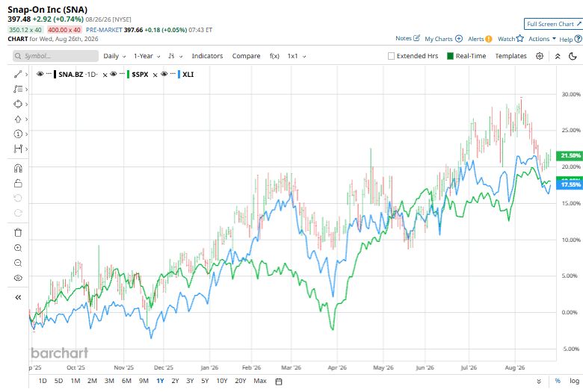
Task: Click the blue XLI color swatch
Action: (x=179, y=75)
